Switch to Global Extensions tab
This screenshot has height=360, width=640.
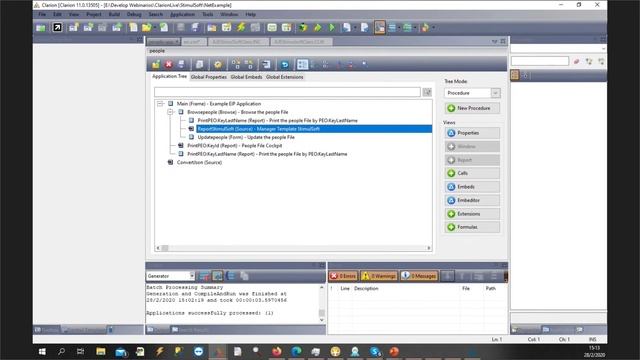point(284,77)
